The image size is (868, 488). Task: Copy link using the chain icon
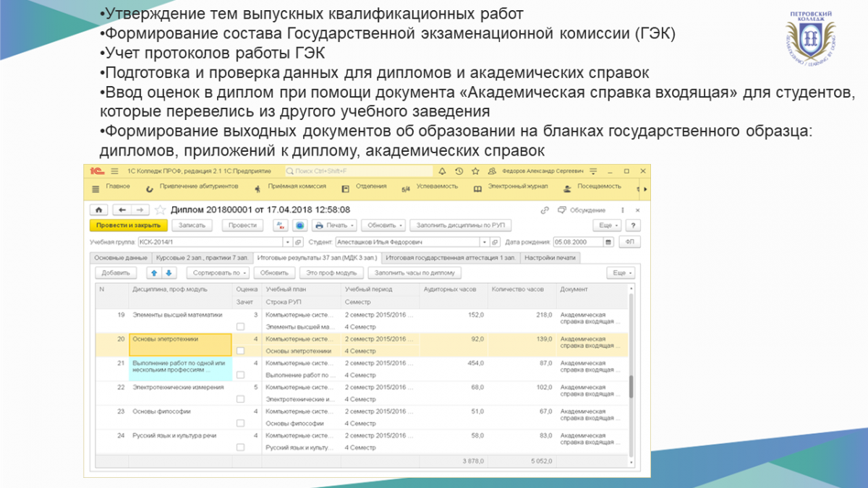pyautogui.click(x=544, y=210)
